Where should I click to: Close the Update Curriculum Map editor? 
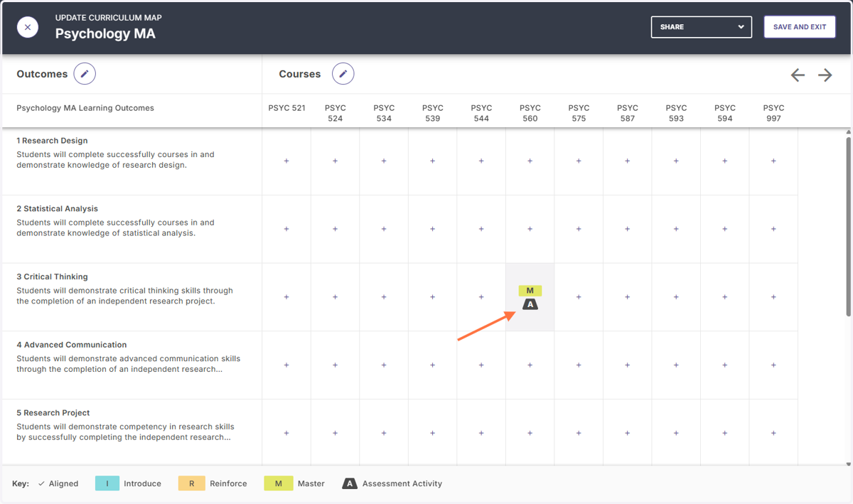(x=28, y=28)
